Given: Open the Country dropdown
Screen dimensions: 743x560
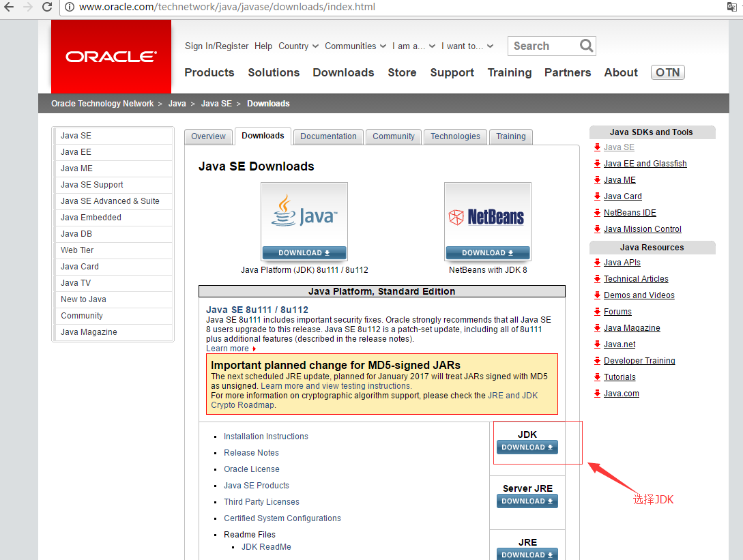Looking at the screenshot, I should [299, 46].
